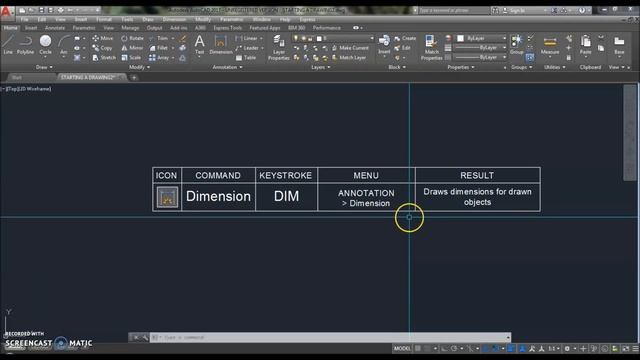Click the Scale tool

131,58
